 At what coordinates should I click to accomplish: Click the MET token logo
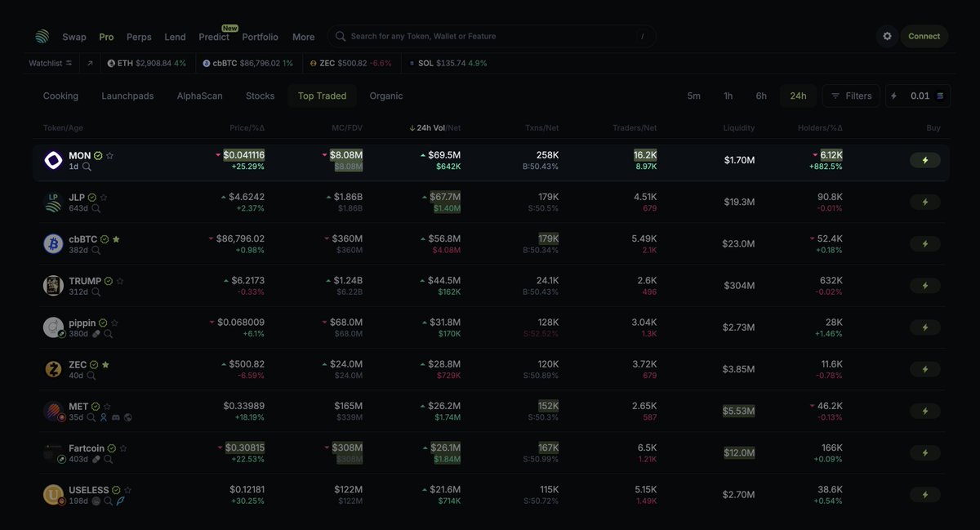point(53,411)
